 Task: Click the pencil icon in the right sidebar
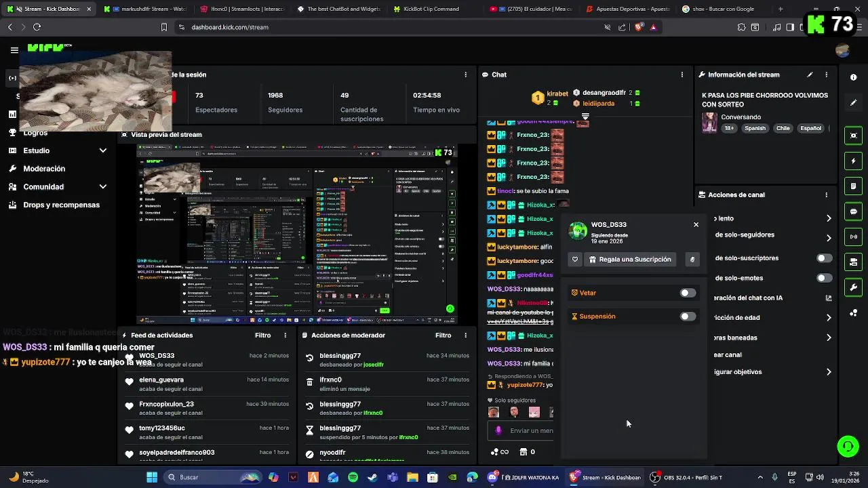(x=853, y=102)
